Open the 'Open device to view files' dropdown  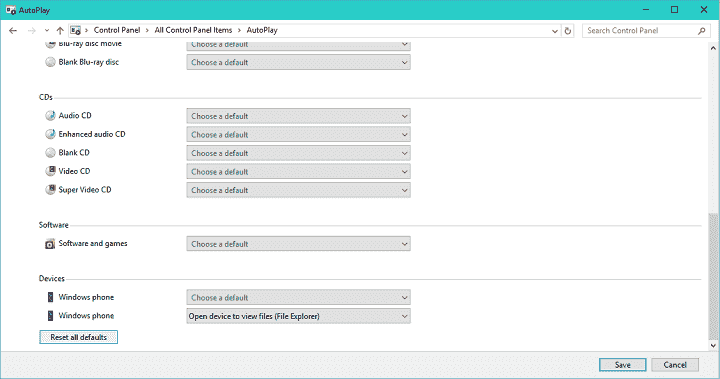(298, 316)
